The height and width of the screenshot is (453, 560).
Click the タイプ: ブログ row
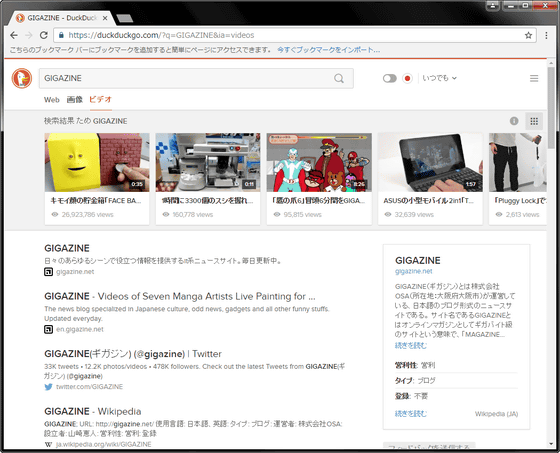(456, 380)
